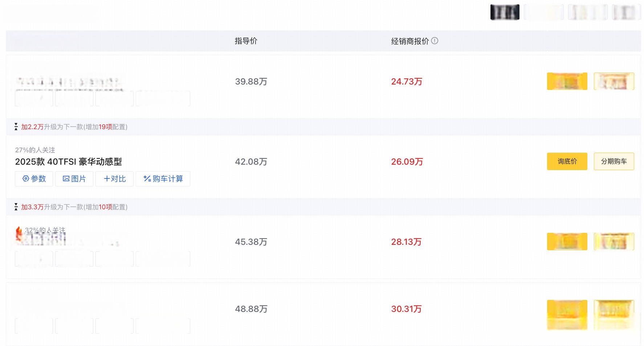Add the model via +对比
Screen dimensions: 644x346
(x=114, y=179)
